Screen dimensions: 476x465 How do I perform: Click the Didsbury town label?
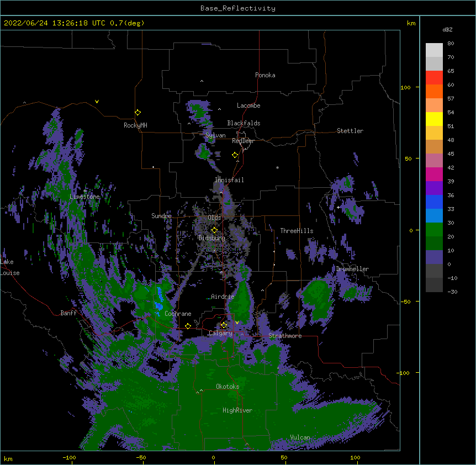coord(212,238)
